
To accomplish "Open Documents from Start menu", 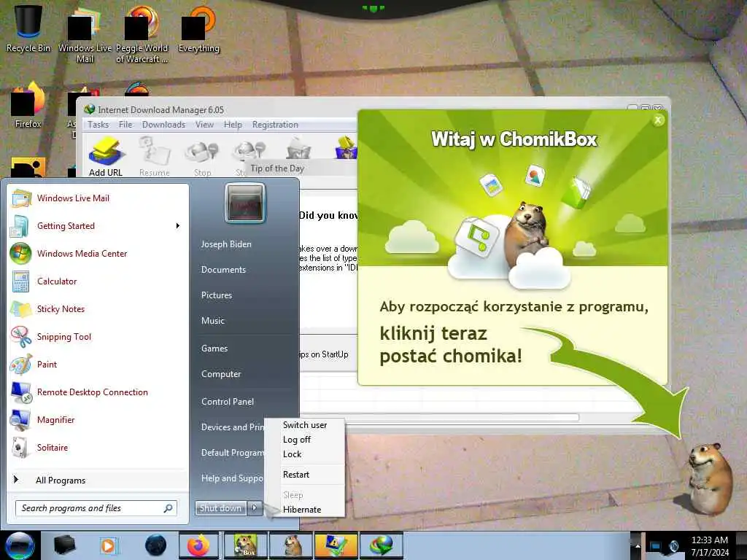I will click(x=223, y=270).
